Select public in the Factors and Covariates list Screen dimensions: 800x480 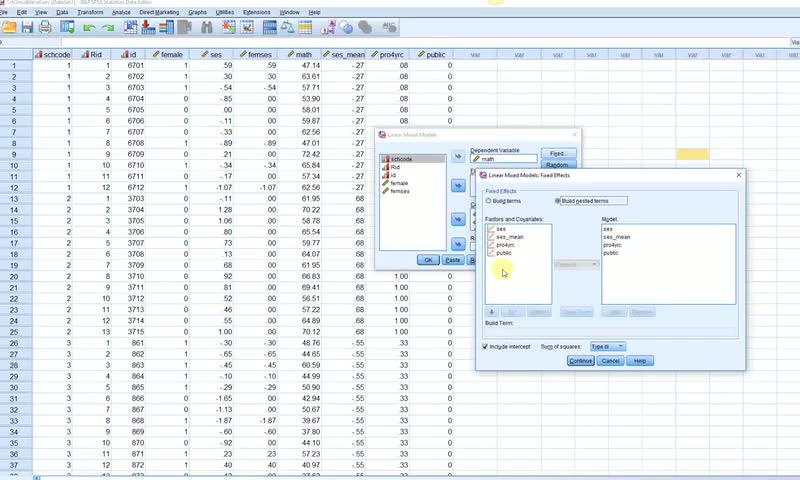pos(504,253)
